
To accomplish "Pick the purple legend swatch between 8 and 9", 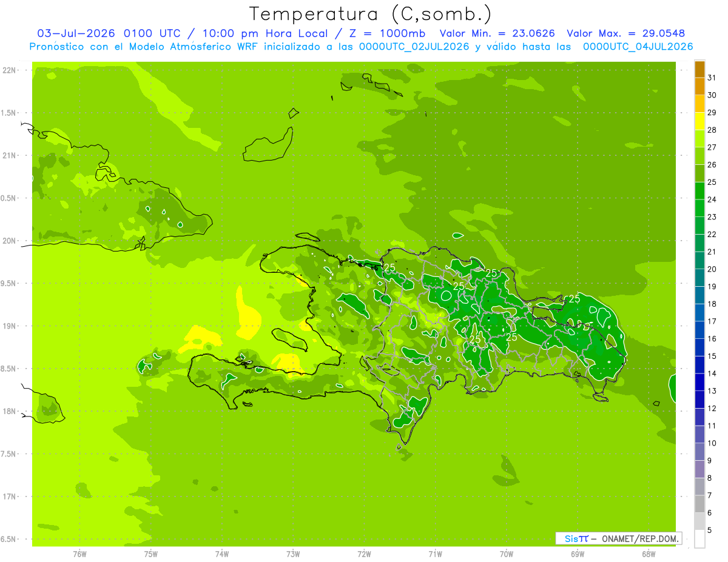I will tap(699, 469).
